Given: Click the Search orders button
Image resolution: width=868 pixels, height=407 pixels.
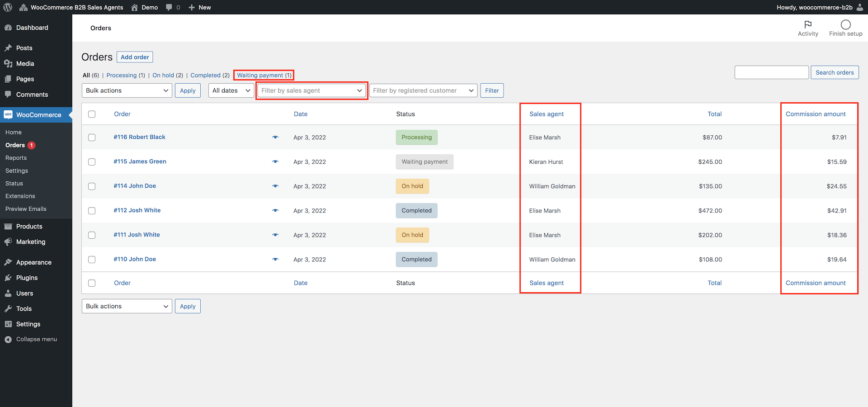Looking at the screenshot, I should point(835,72).
